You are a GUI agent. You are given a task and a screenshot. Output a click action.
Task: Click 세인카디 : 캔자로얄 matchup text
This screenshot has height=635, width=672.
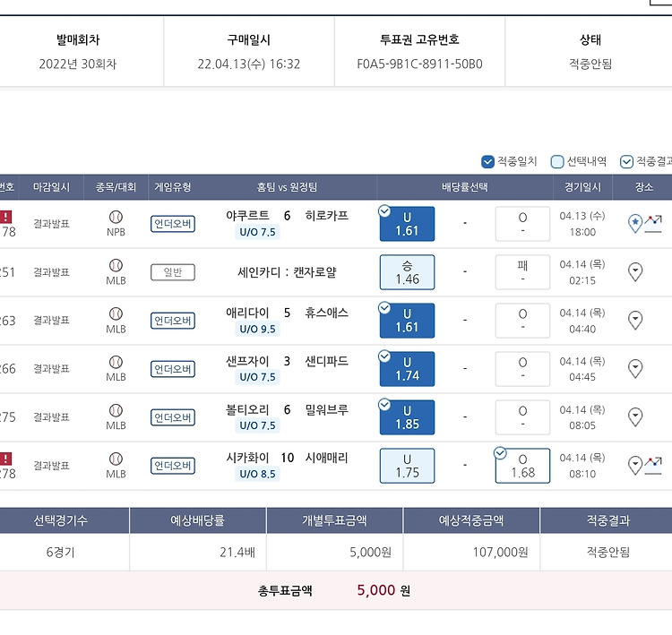coord(287,272)
